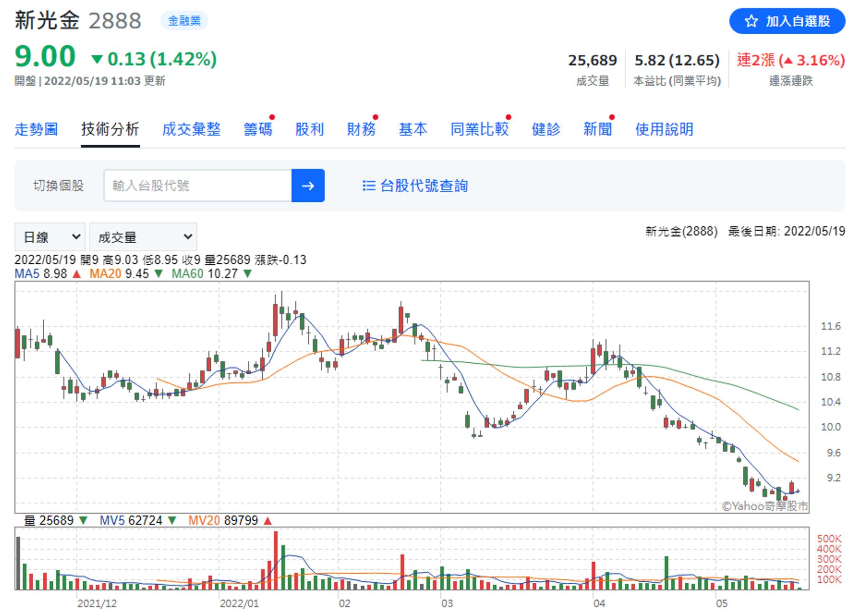This screenshot has width=848, height=616.
Task: Click the MA5 8.98 legend
Action: click(48, 274)
